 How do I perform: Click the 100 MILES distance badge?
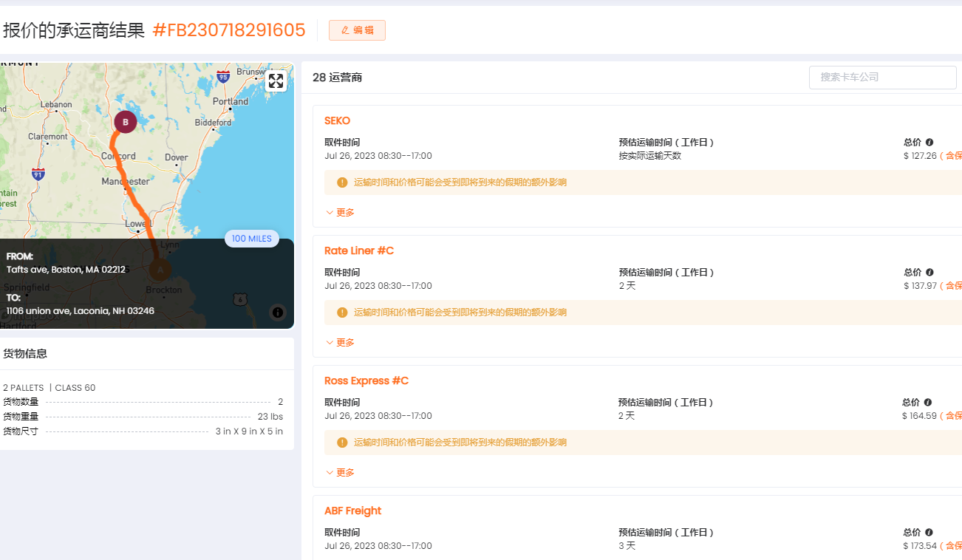click(251, 239)
